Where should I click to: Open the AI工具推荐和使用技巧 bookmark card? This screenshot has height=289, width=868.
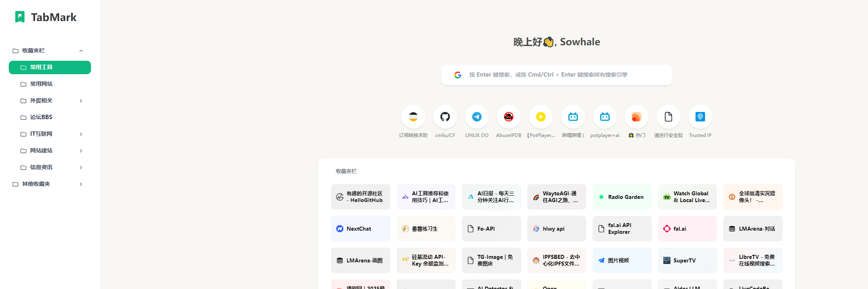tap(426, 197)
